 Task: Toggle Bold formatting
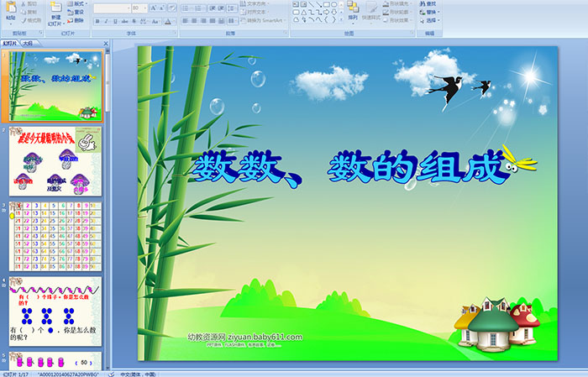pos(97,21)
